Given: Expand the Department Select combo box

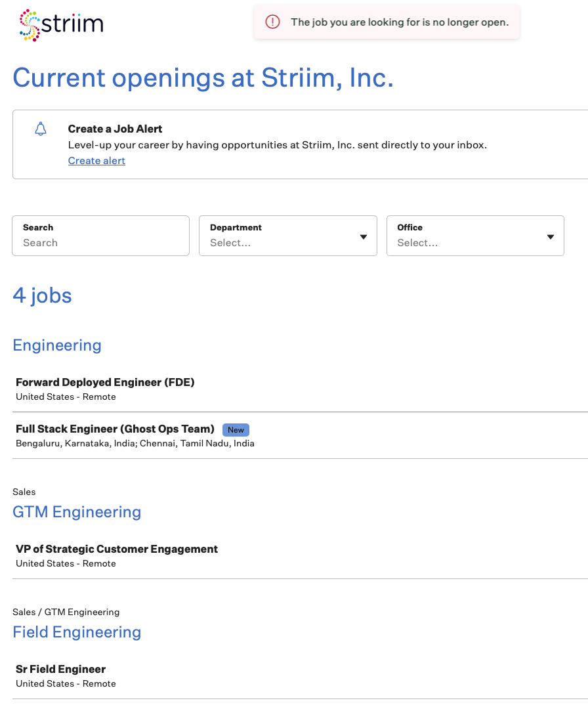Looking at the screenshot, I should pos(288,236).
